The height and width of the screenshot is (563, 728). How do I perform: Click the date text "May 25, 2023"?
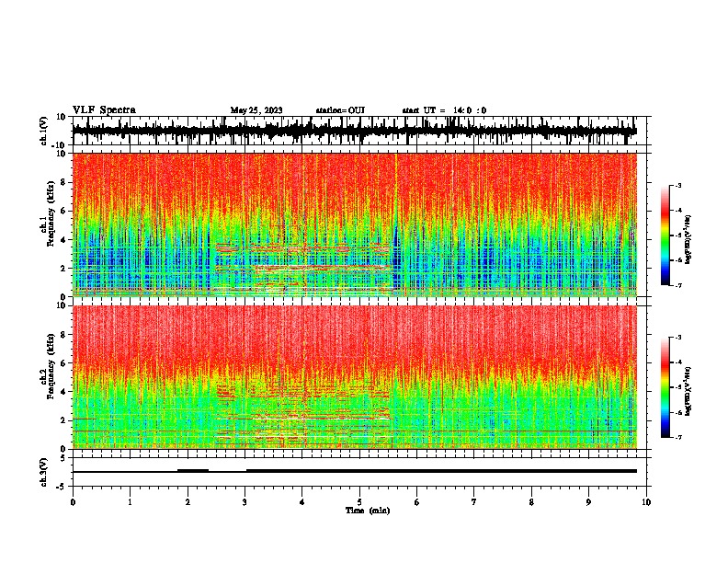[x=256, y=110]
